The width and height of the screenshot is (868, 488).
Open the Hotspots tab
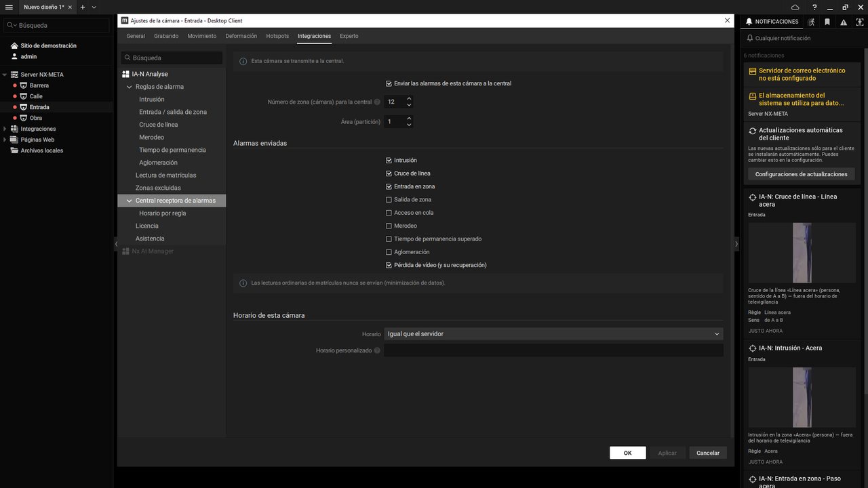(277, 36)
